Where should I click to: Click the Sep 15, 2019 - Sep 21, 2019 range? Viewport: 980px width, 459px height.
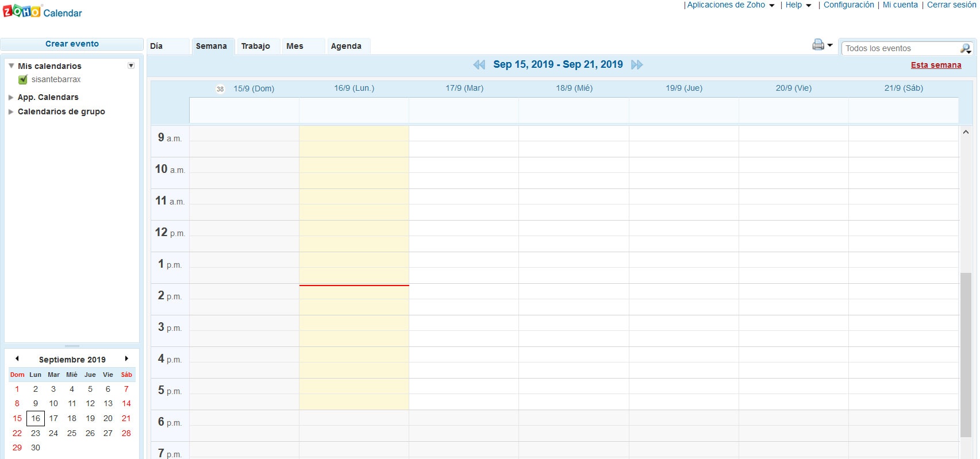[x=558, y=64]
